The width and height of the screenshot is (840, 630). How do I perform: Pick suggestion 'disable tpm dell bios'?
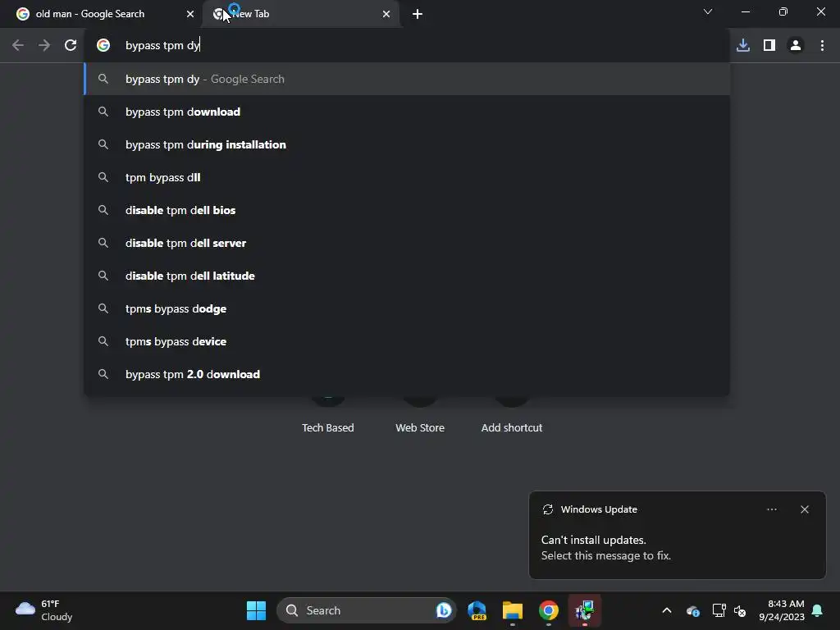[407, 210]
